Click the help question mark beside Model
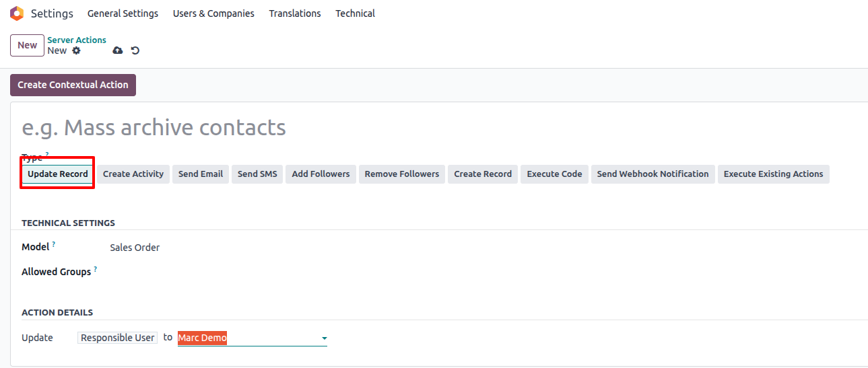Image resolution: width=868 pixels, height=368 pixels. 54,245
